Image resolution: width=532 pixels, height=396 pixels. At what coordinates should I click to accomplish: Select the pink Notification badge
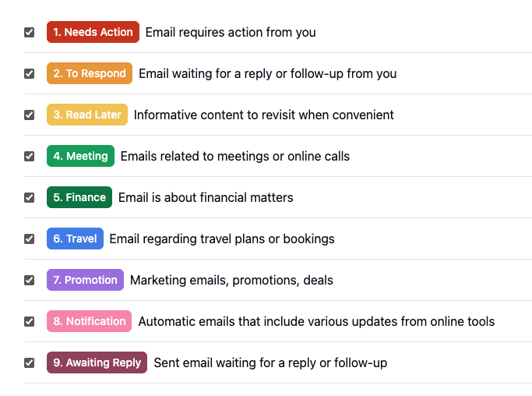click(x=90, y=321)
